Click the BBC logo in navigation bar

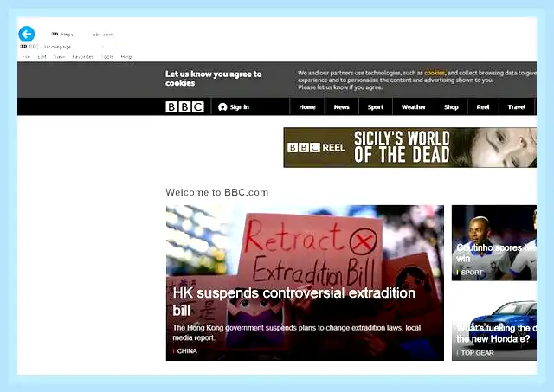coord(184,106)
